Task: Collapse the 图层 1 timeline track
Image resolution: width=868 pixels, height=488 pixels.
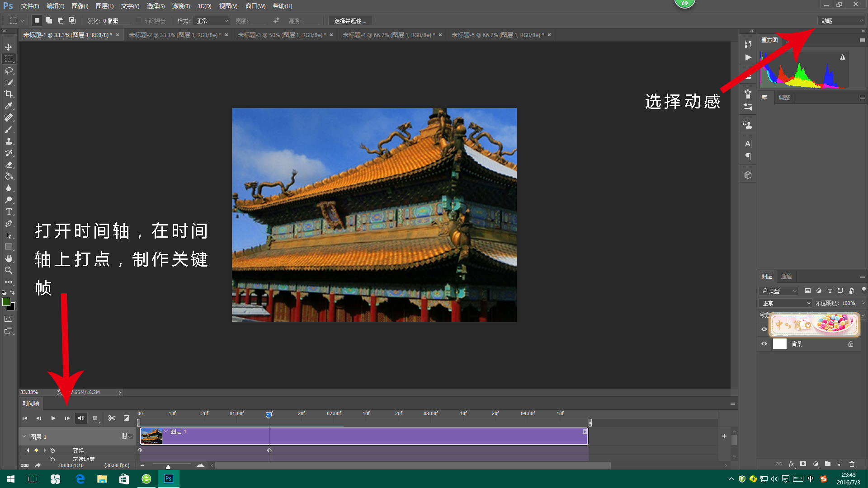Action: pos(24,436)
